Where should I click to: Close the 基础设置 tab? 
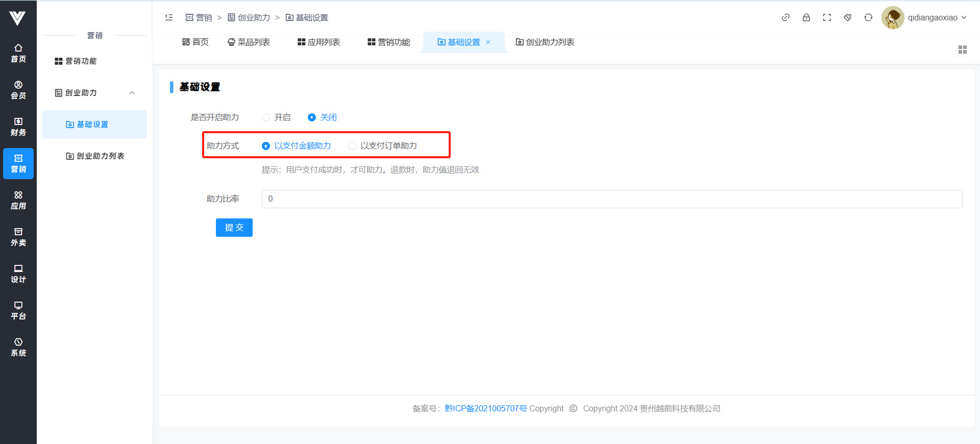click(488, 42)
